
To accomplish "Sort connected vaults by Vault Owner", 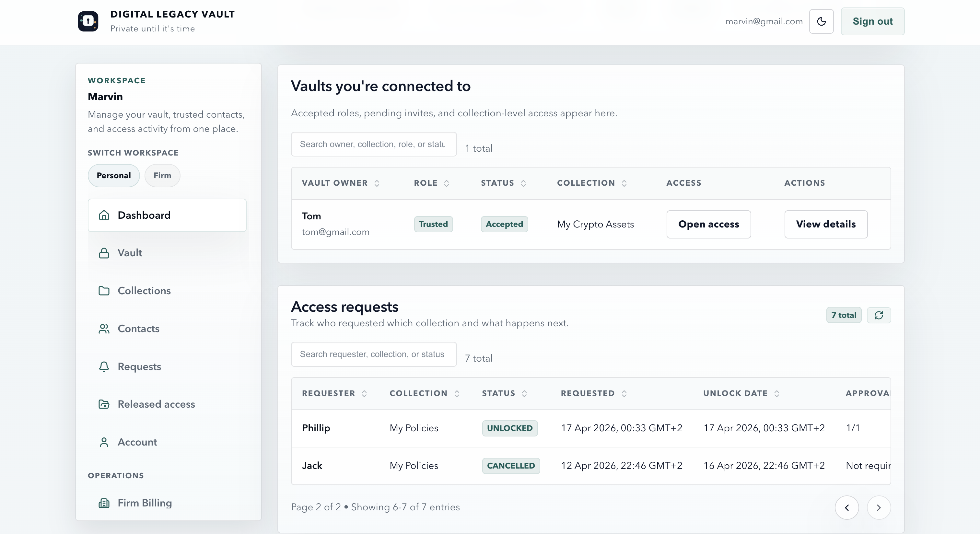I will (x=341, y=183).
